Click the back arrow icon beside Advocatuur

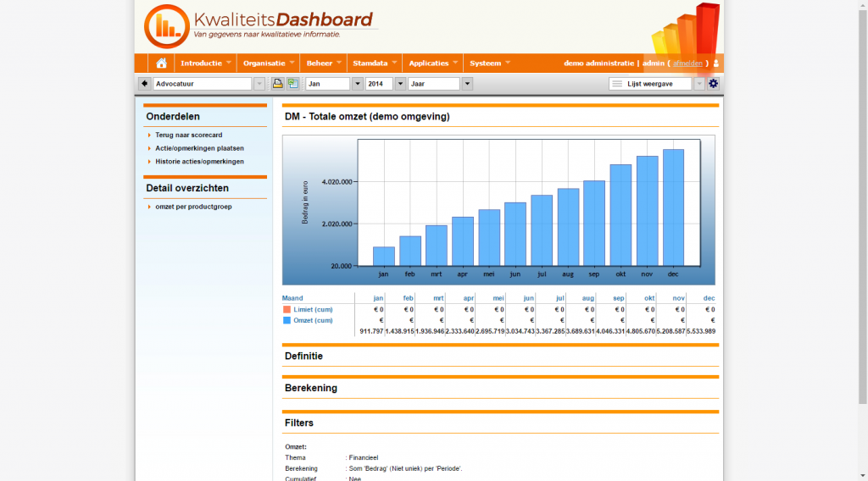[x=144, y=84]
